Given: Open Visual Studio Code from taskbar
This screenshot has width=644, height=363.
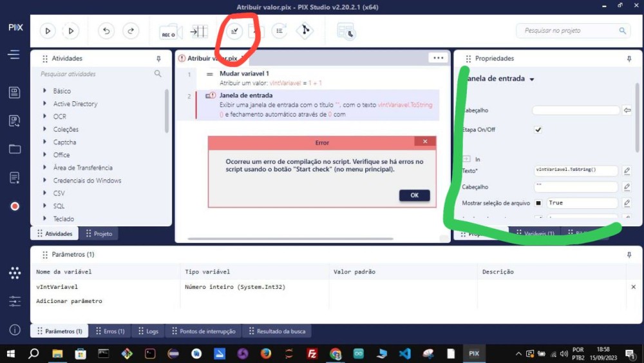Looking at the screenshot, I should click(x=404, y=353).
